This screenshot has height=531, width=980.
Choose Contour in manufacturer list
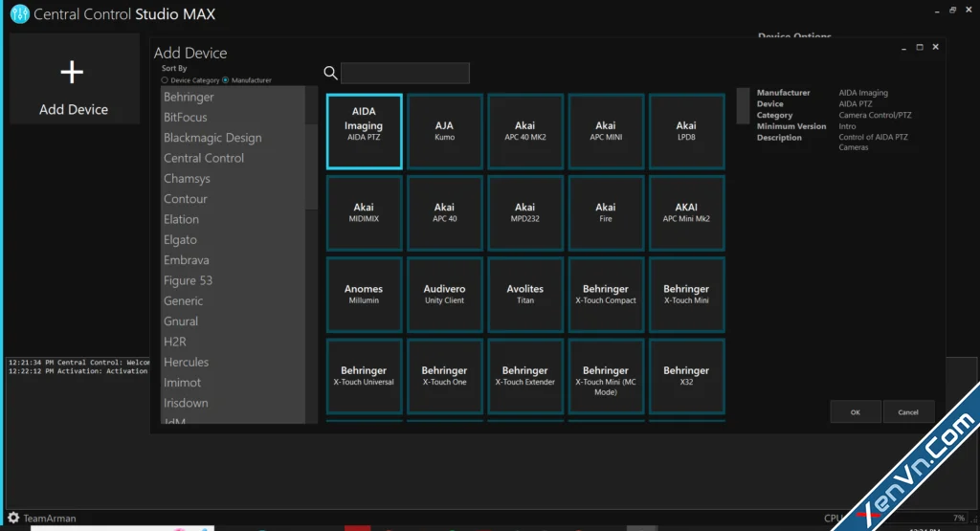(x=233, y=199)
